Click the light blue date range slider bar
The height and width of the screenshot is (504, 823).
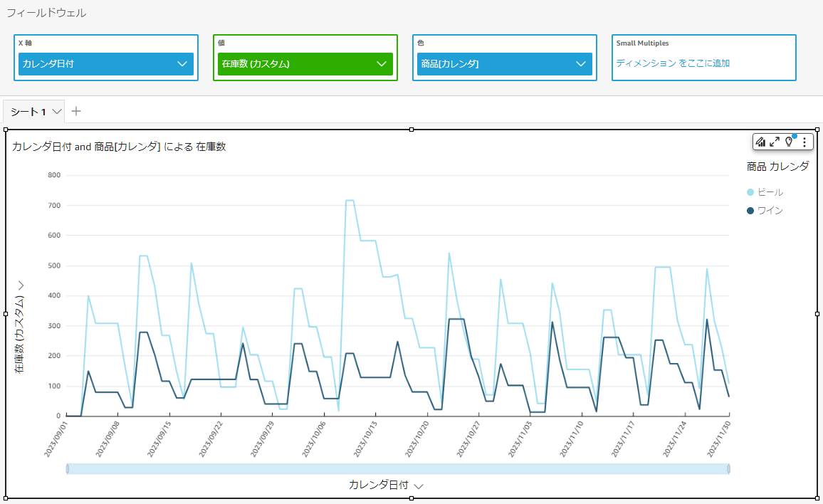(x=398, y=469)
